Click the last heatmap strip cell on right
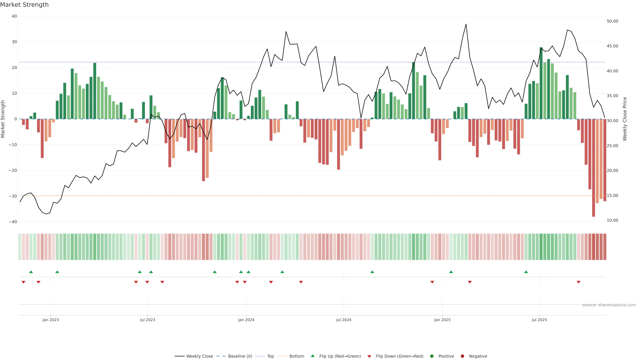The image size is (644, 362). tap(605, 247)
